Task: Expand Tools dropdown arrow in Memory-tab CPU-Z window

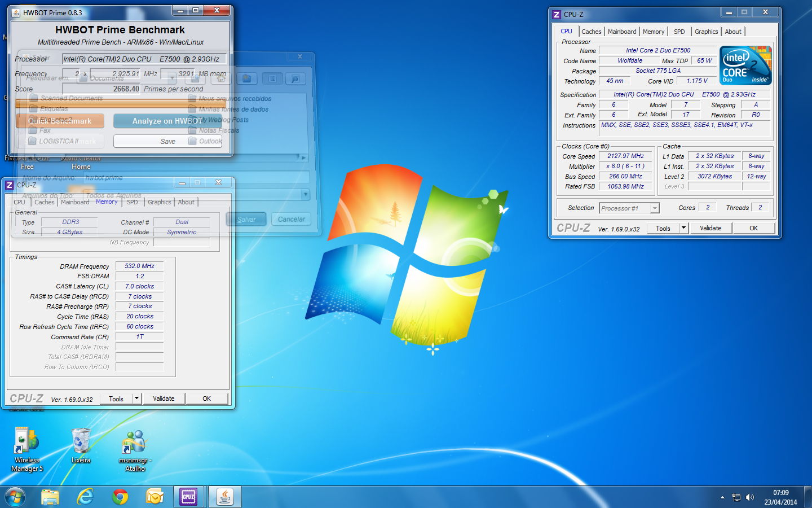Action: (136, 398)
